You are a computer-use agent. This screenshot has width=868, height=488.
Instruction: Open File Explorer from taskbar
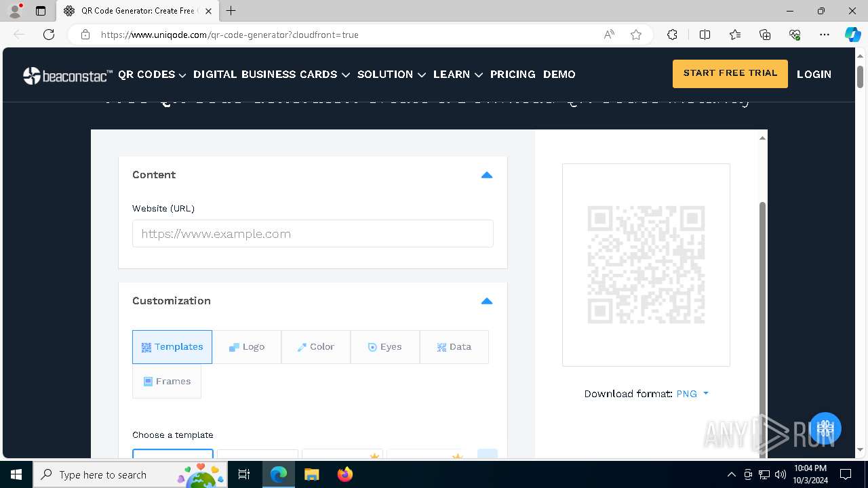pyautogui.click(x=311, y=474)
